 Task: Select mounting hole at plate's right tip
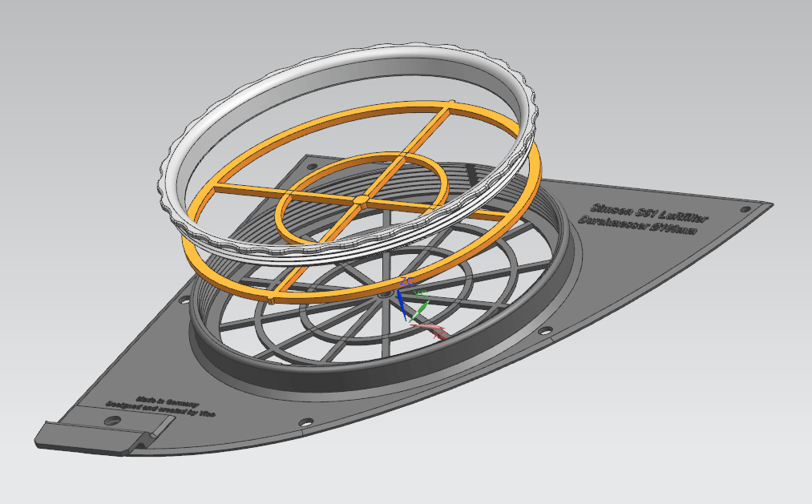click(746, 210)
